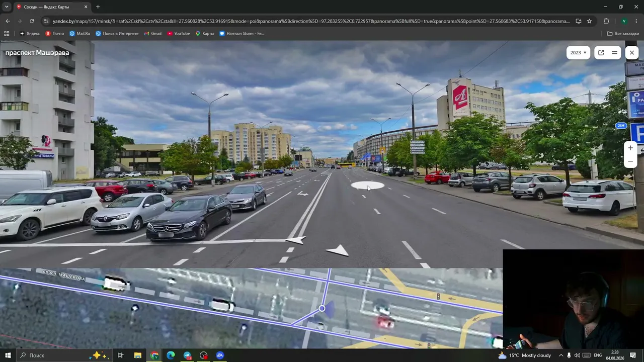Move forward using the white oval road marker
This screenshot has height=362, width=644.
367,186
